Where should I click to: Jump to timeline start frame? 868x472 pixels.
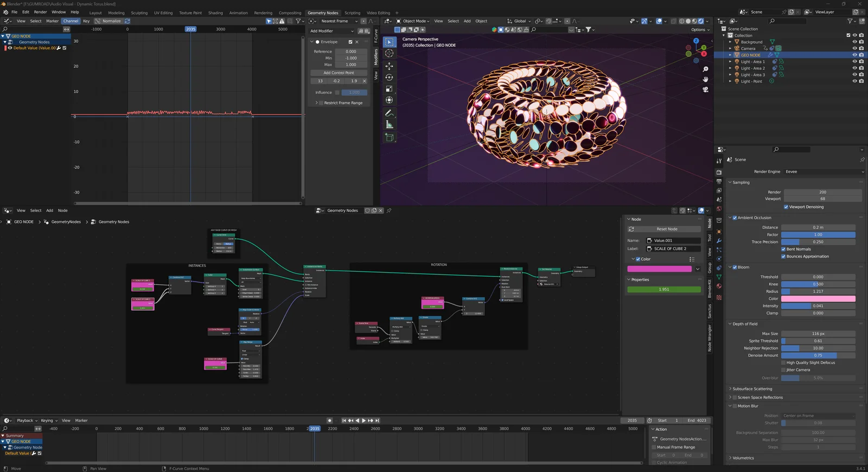point(344,420)
